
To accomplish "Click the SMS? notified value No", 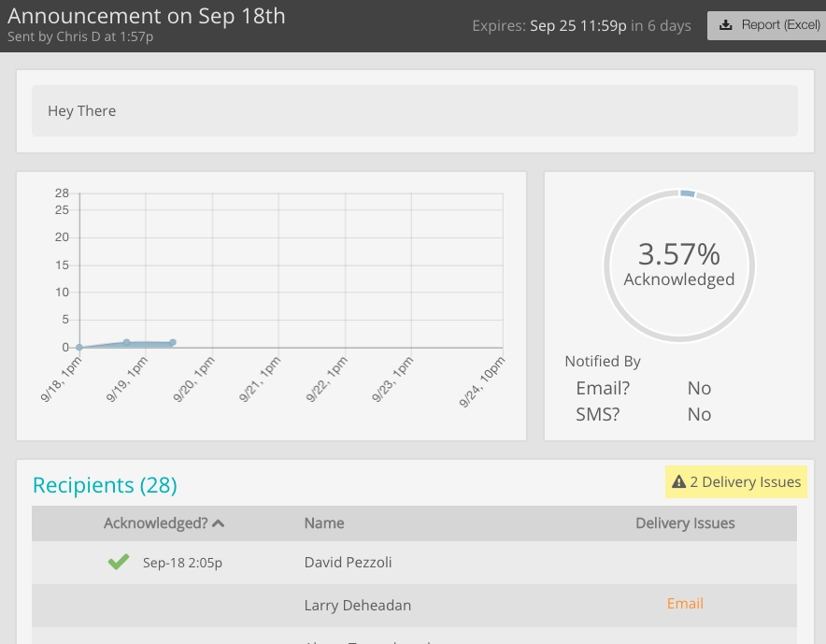I will click(x=699, y=415).
